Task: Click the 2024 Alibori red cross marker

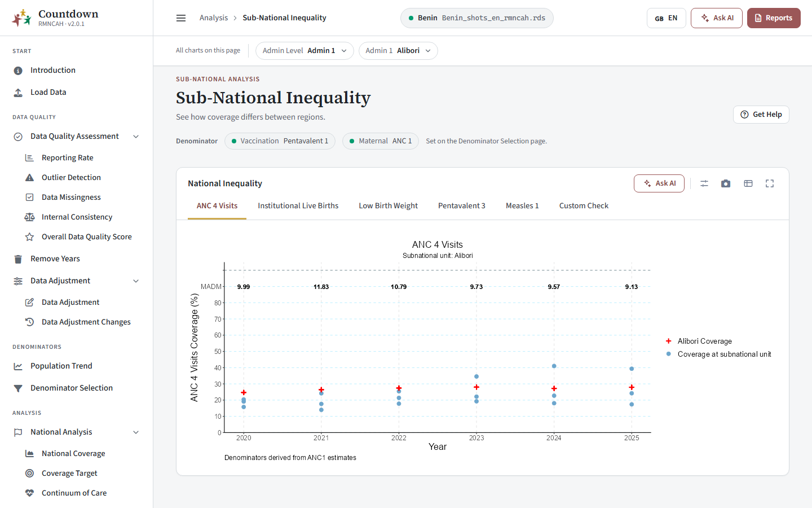Action: (x=554, y=388)
